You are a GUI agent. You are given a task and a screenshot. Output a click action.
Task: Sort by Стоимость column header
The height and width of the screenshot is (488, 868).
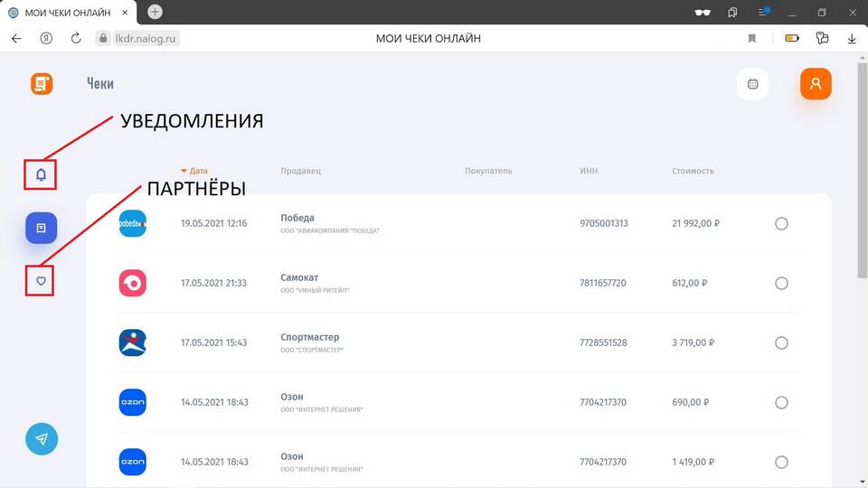click(693, 171)
